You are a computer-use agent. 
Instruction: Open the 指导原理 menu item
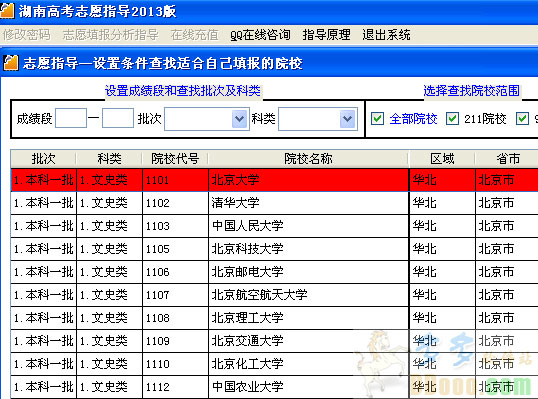326,35
